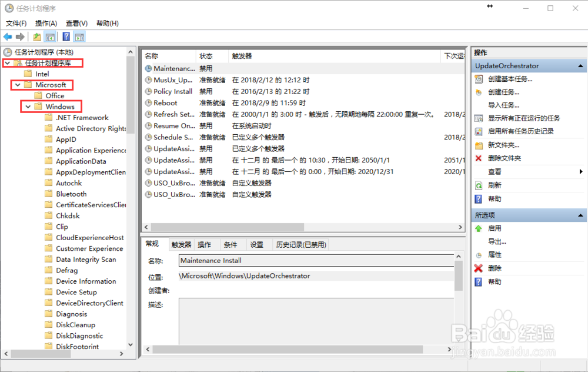Image resolution: width=588 pixels, height=372 pixels.
Task: Click the clock icon of Schedule S... task
Action: click(x=149, y=137)
